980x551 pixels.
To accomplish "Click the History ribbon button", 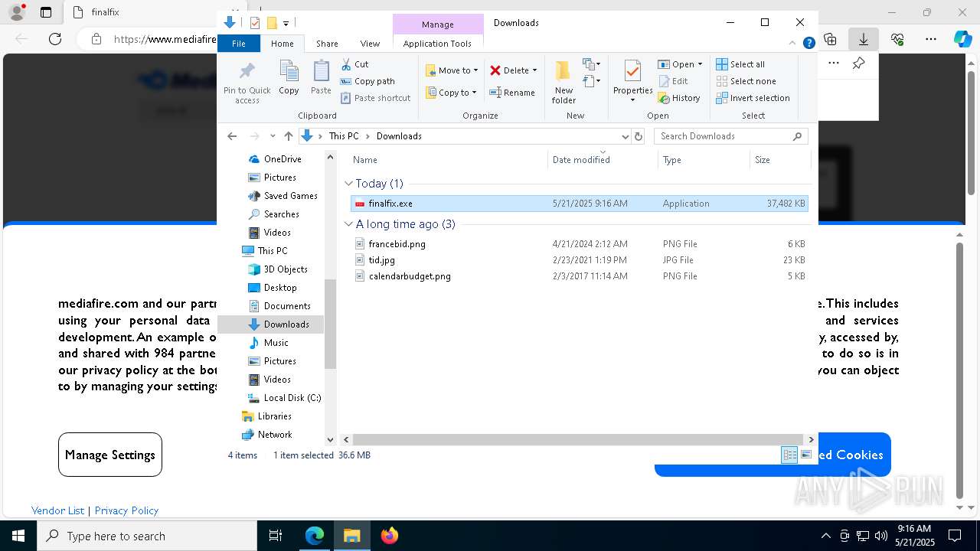I will point(679,98).
